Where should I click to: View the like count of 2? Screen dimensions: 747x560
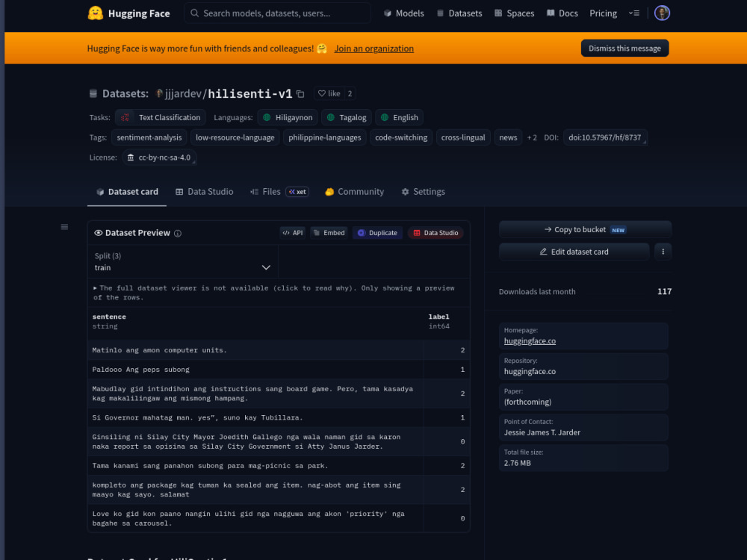pos(350,93)
